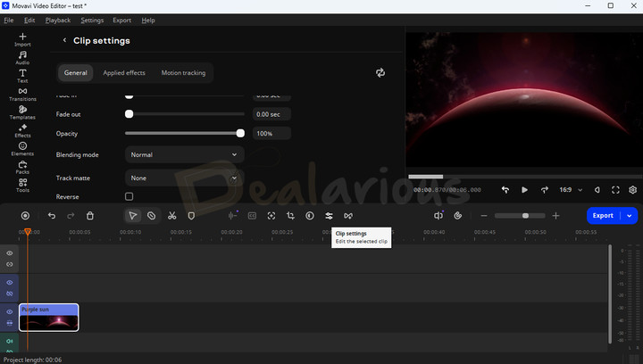Viewport: 643px width, 364px height.
Task: Play the preview video
Action: (x=524, y=190)
